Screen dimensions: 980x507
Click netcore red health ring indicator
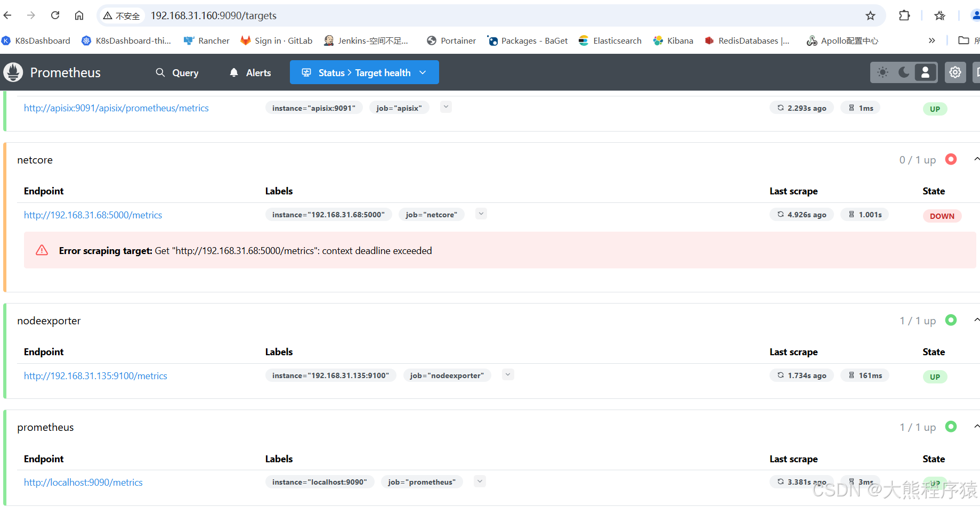coord(951,159)
